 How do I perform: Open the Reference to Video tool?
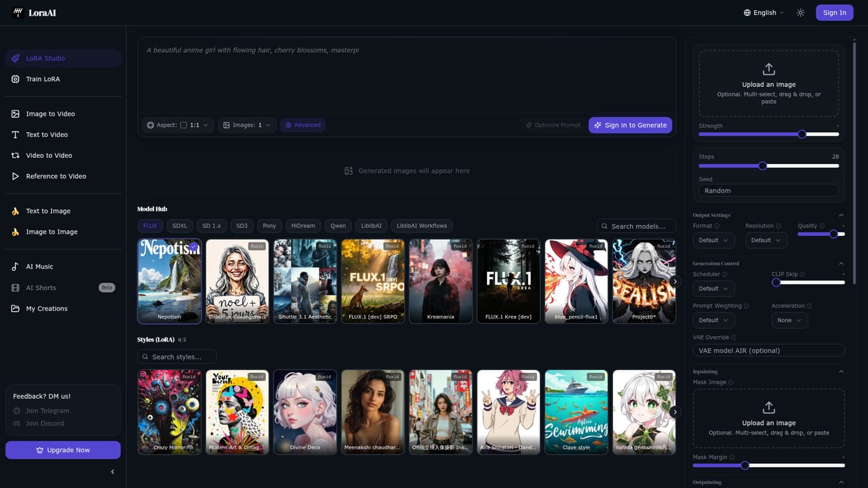click(63, 176)
